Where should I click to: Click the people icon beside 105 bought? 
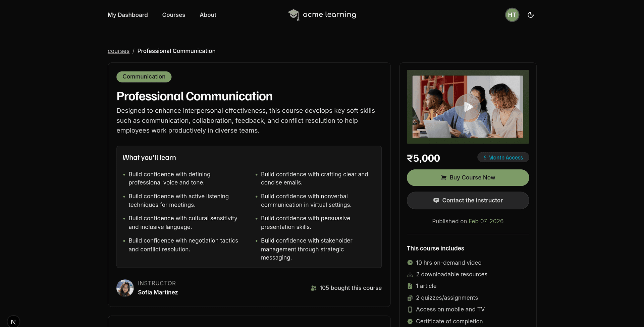coord(313,288)
